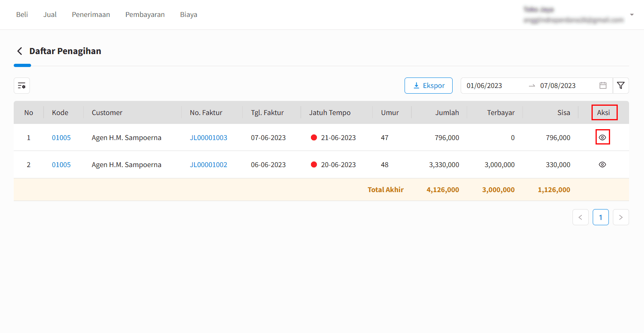Screen dimensions: 644x333
Task: Click due date 20-06-2023 cell
Action: (x=338, y=165)
